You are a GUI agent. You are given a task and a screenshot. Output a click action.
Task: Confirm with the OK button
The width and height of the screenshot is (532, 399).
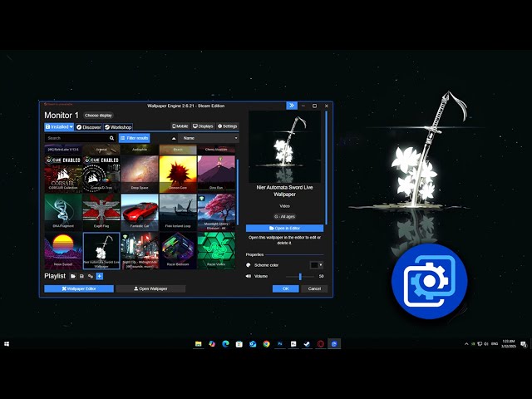286,288
